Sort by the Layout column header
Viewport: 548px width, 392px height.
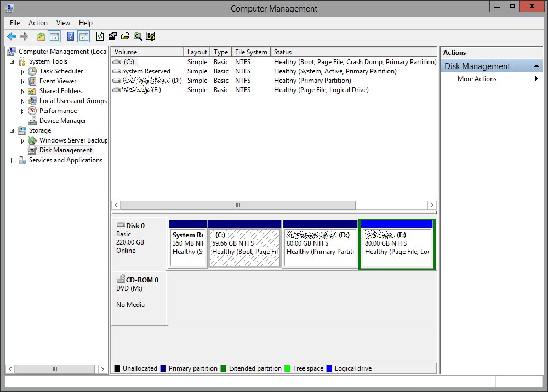click(x=197, y=52)
